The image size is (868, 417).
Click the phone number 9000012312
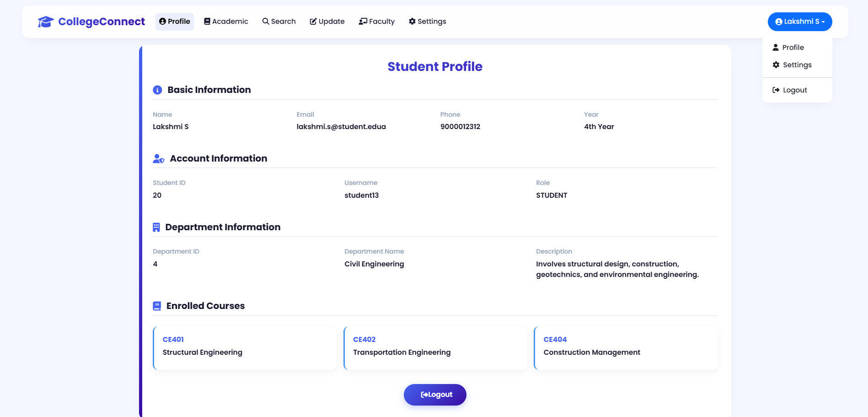pyautogui.click(x=460, y=127)
